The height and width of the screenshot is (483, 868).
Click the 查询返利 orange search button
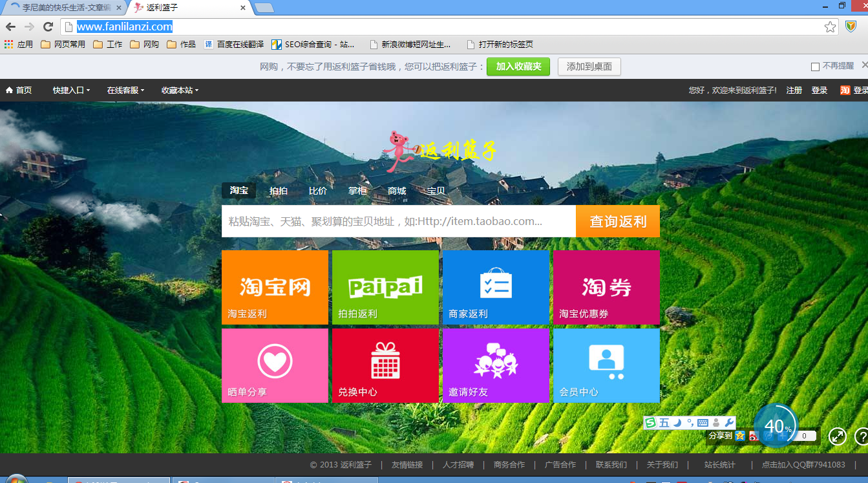[618, 222]
